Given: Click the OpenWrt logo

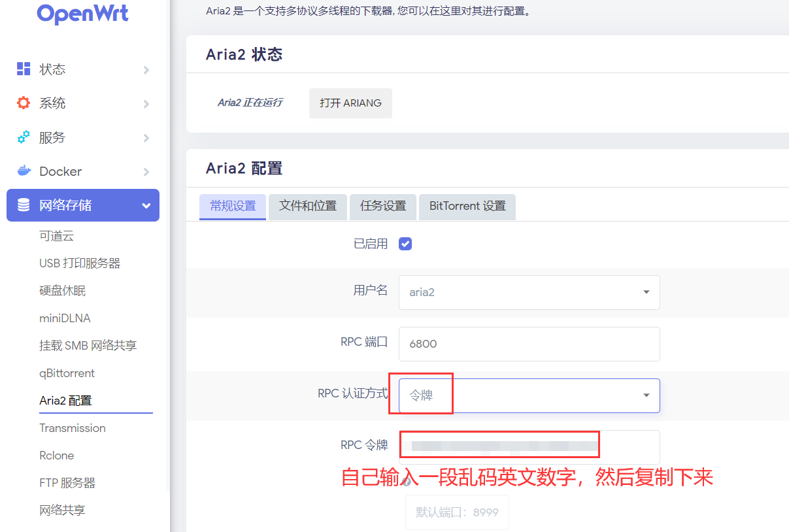Looking at the screenshot, I should point(83,13).
